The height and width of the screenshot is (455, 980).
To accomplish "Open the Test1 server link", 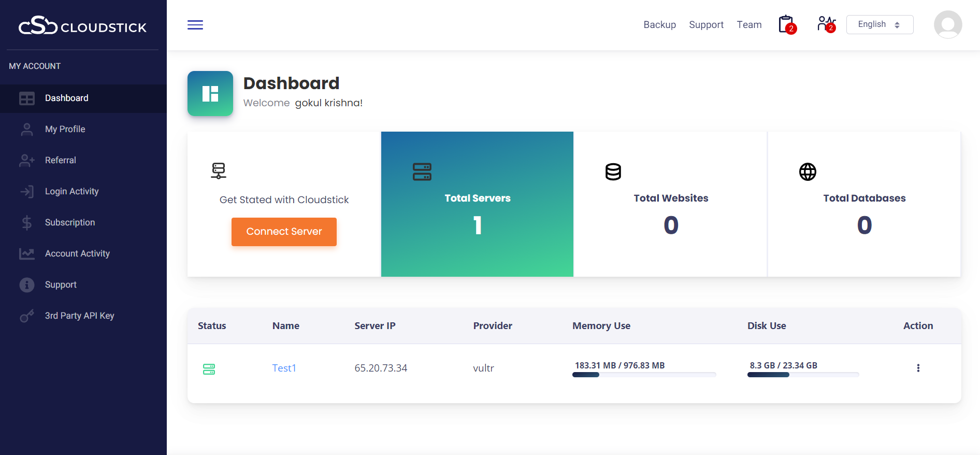I will coord(284,368).
